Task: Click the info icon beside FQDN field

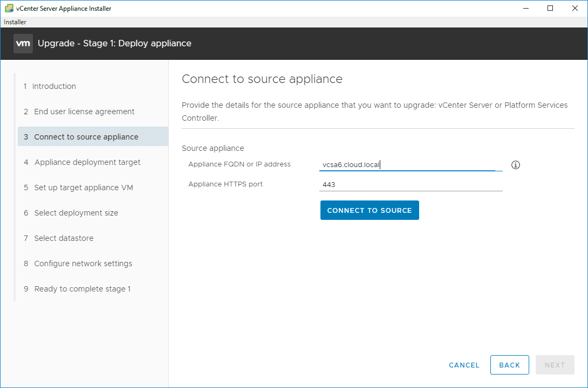Action: (x=515, y=165)
